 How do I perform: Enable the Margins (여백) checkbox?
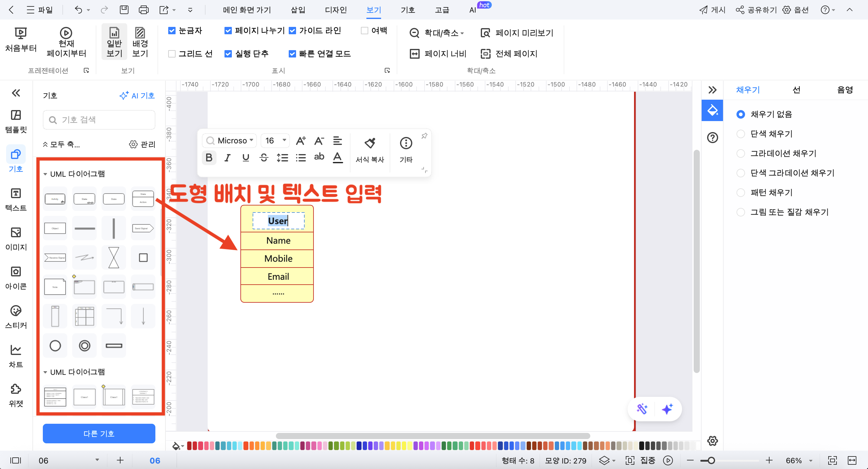(x=364, y=31)
